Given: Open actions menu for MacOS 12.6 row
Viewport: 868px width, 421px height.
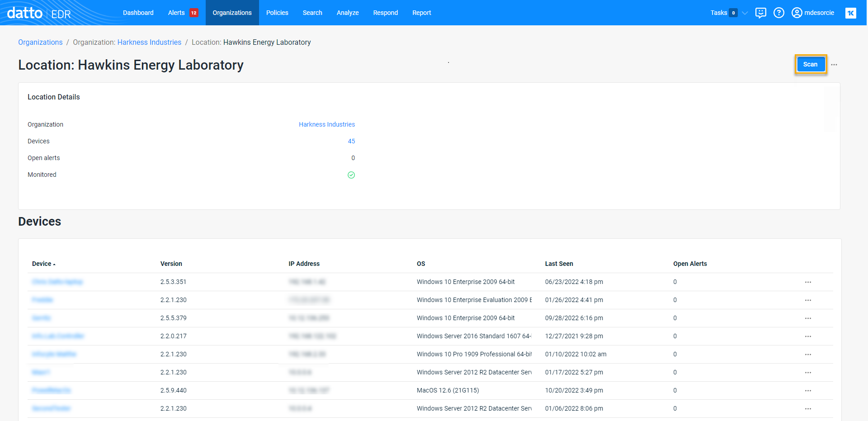Looking at the screenshot, I should pyautogui.click(x=808, y=391).
